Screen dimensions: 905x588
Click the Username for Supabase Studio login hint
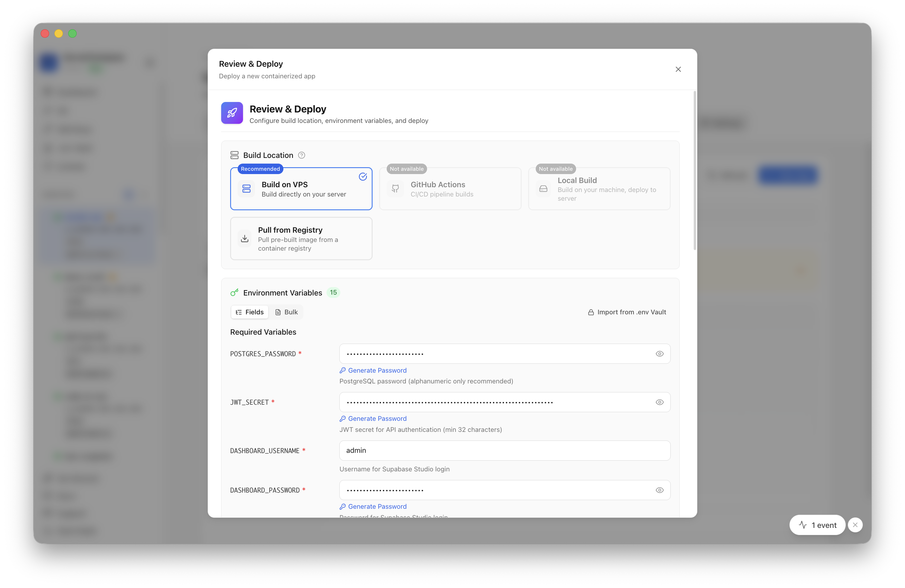[394, 469]
